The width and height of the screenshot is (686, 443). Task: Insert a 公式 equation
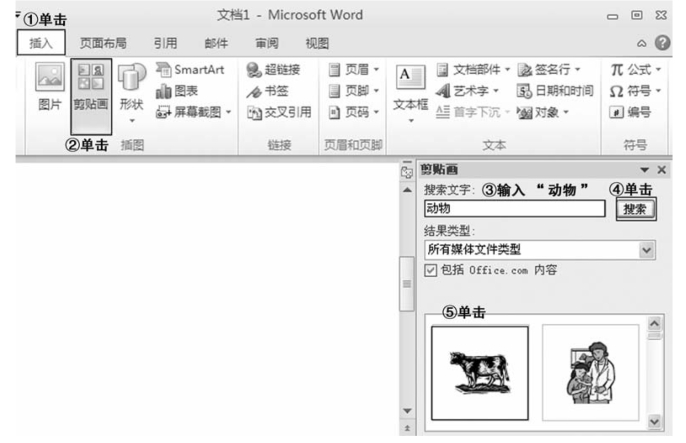[x=635, y=70]
